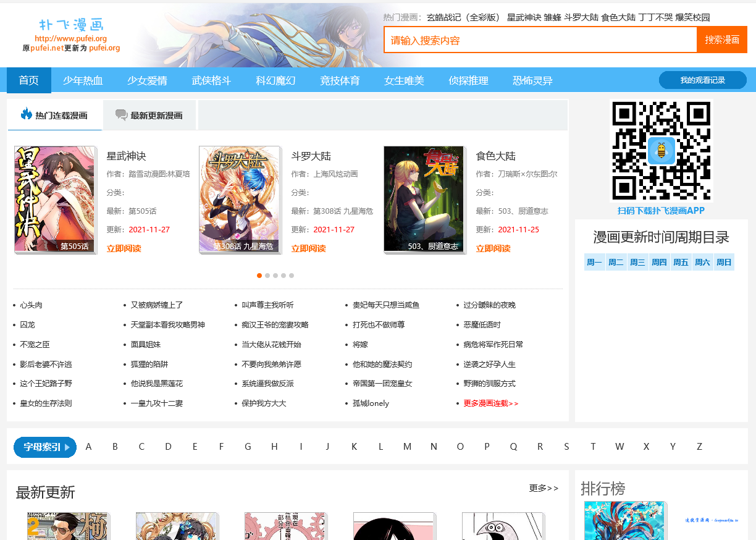This screenshot has width=756, height=540.
Task: Select 周六 in update schedule
Action: [x=702, y=262]
